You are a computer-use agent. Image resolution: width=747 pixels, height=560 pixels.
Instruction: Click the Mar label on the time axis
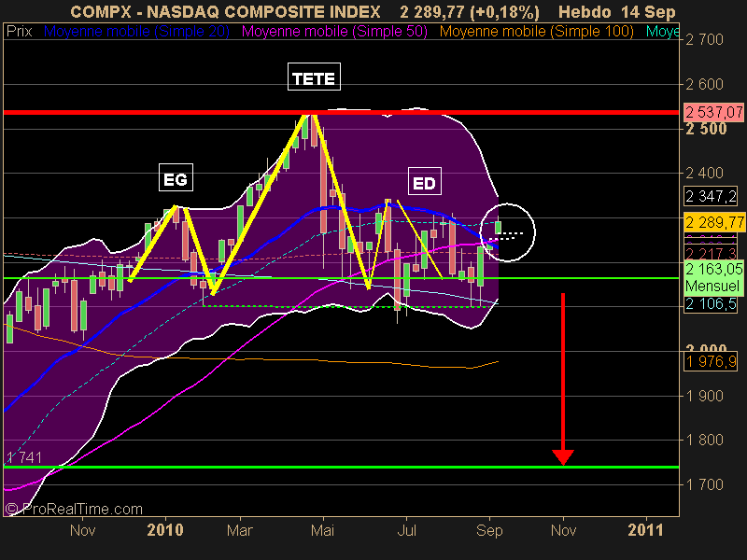pos(240,530)
